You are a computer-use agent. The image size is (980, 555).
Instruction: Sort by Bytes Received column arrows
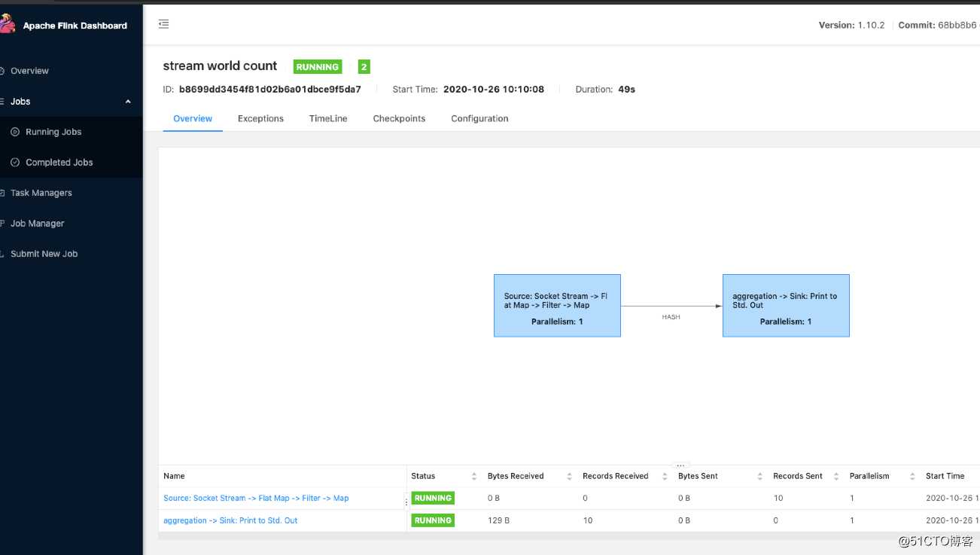coord(570,476)
